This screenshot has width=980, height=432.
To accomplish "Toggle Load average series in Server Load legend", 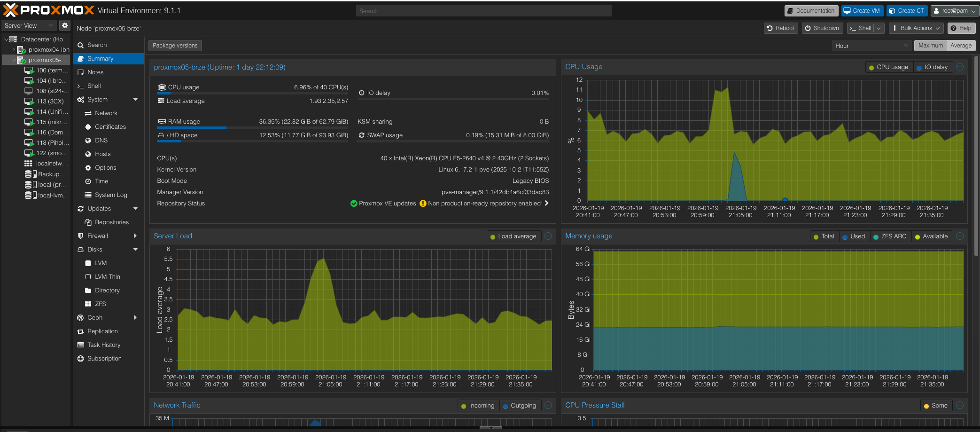I will pos(513,236).
